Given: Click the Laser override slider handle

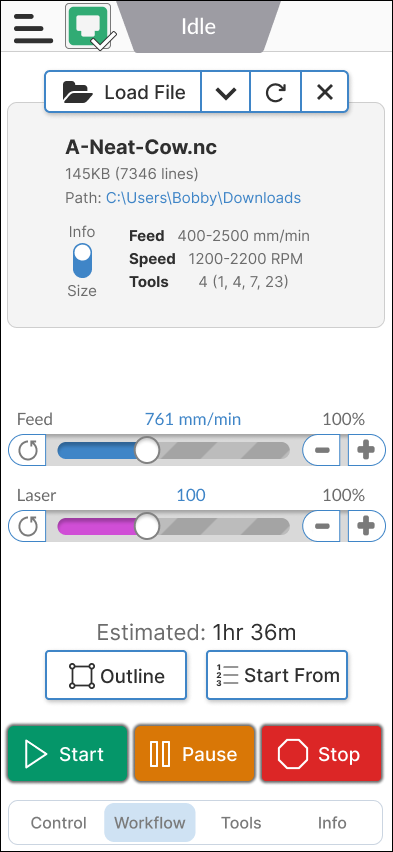Looking at the screenshot, I should pos(147,526).
